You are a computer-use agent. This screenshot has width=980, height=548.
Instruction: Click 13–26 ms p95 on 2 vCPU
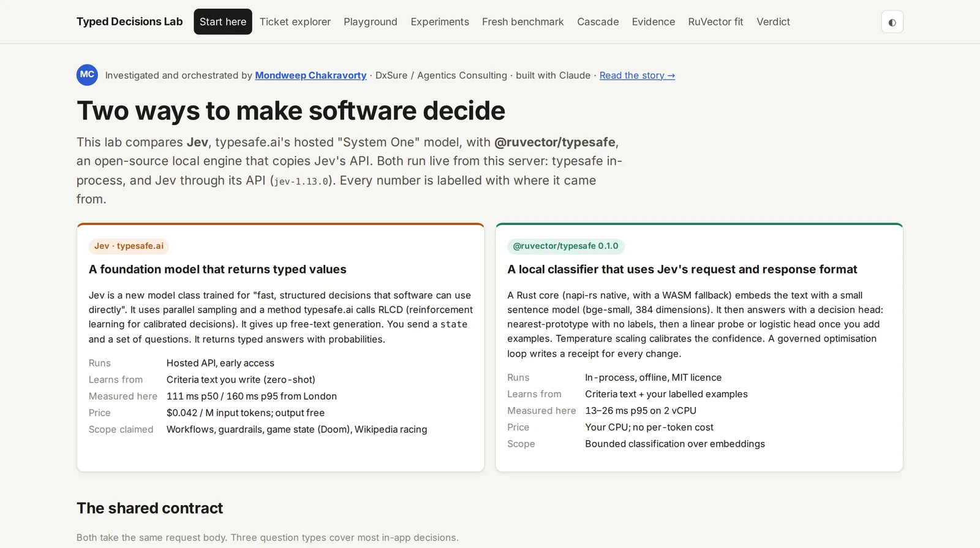pyautogui.click(x=641, y=411)
